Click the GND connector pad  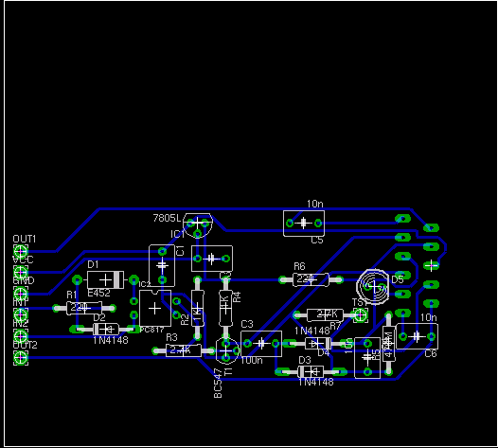tap(21, 294)
